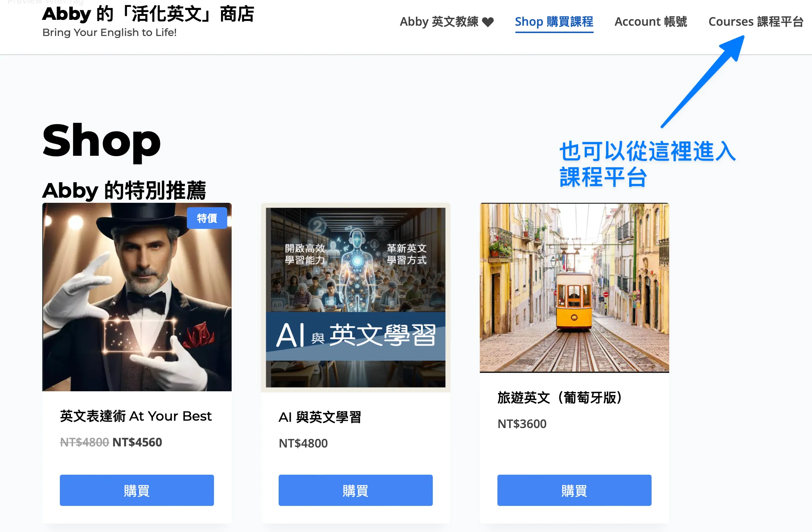This screenshot has height=532, width=812.
Task: Click the 特價 sale badge on the magician image
Action: 207,218
